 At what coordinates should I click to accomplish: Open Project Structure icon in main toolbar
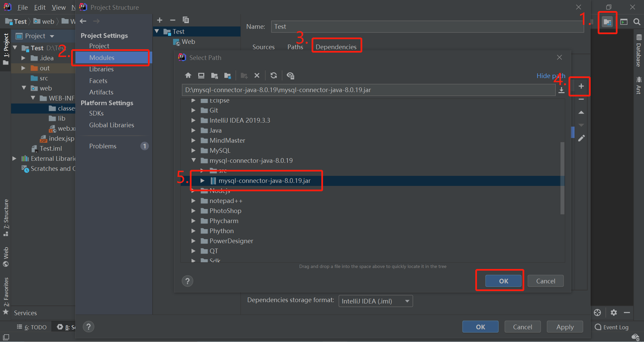point(607,22)
